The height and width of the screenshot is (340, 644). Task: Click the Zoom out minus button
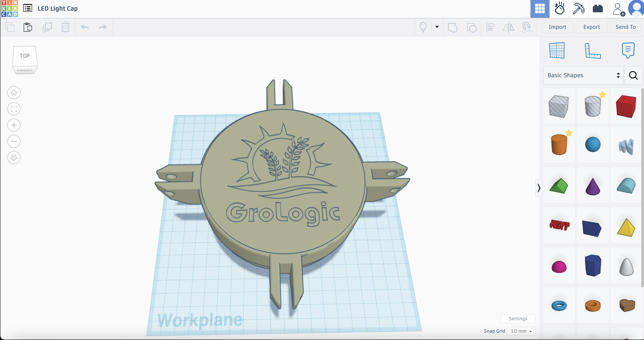click(14, 141)
